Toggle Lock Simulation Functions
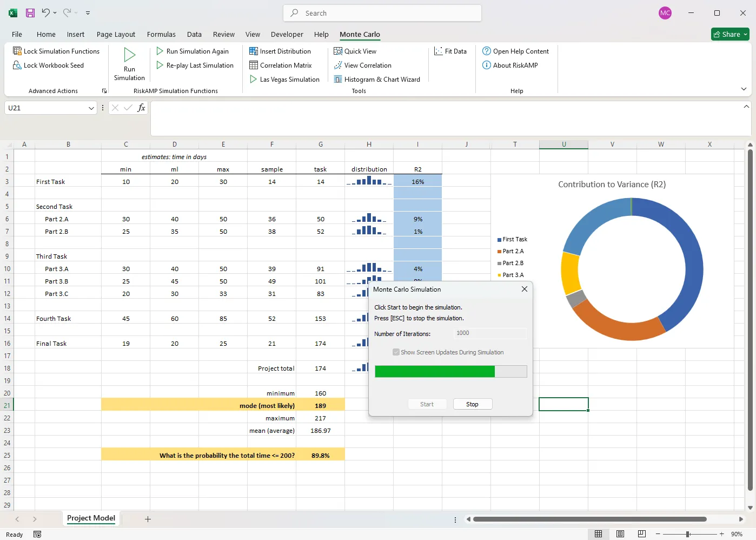 56,51
